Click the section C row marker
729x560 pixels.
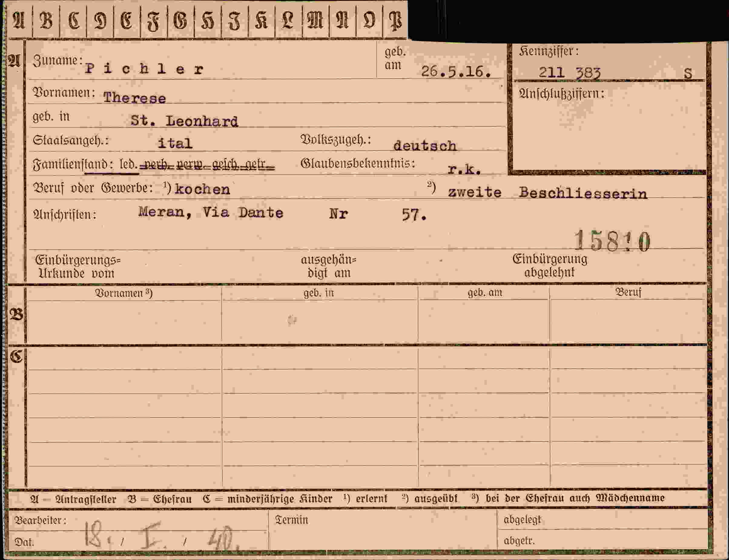pos(16,357)
